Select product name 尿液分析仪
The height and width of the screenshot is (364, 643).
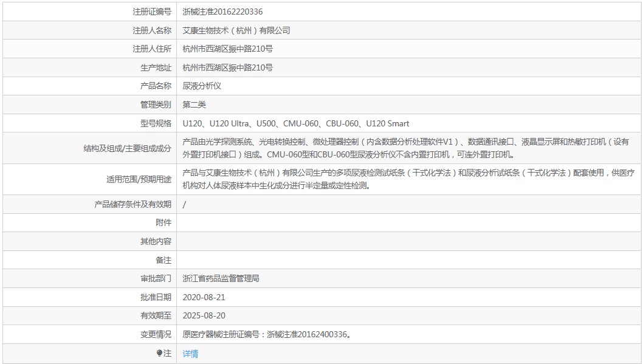coord(202,86)
